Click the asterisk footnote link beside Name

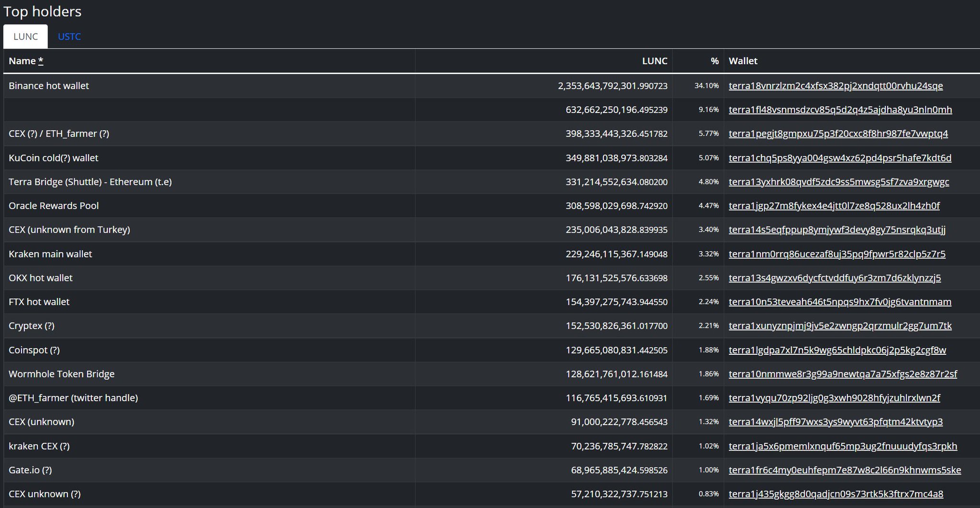point(41,61)
